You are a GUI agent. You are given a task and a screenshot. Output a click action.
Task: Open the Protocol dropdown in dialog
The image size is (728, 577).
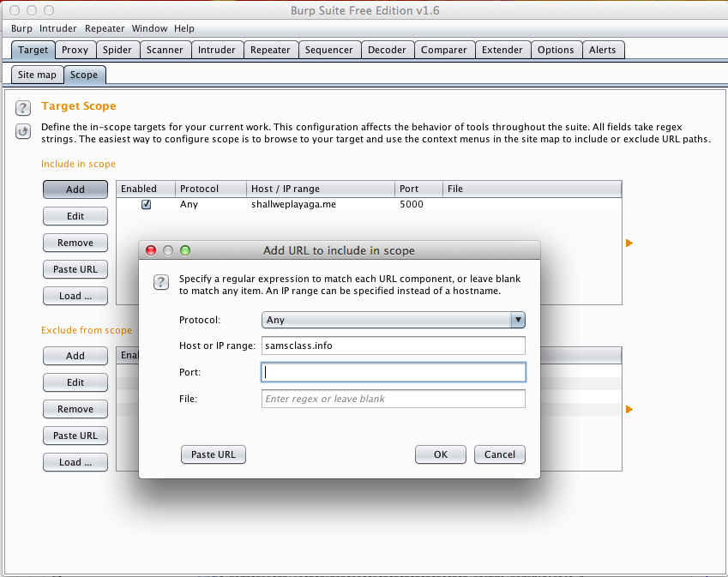click(x=394, y=320)
